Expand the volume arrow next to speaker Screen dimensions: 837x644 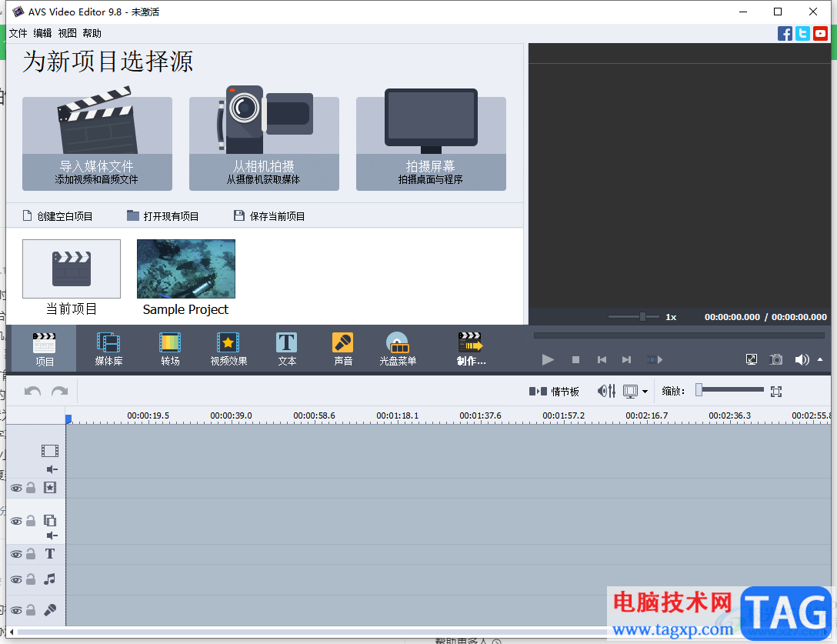(x=820, y=359)
